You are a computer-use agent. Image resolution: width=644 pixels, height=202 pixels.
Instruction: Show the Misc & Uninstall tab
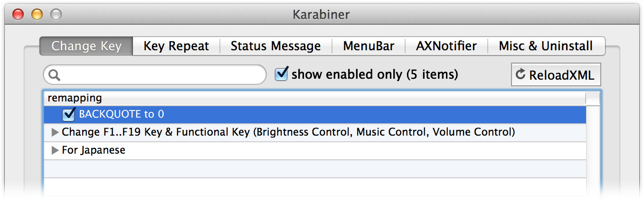point(546,46)
